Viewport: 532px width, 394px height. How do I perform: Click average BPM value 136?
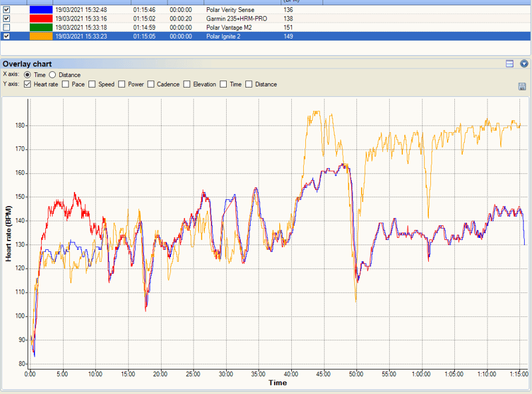click(x=289, y=10)
